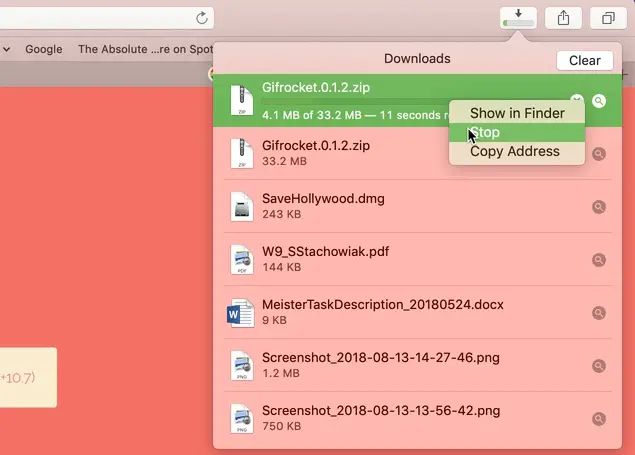Click the disk image icon for SaveHollywood.dmg
635x455 pixels.
point(242,206)
